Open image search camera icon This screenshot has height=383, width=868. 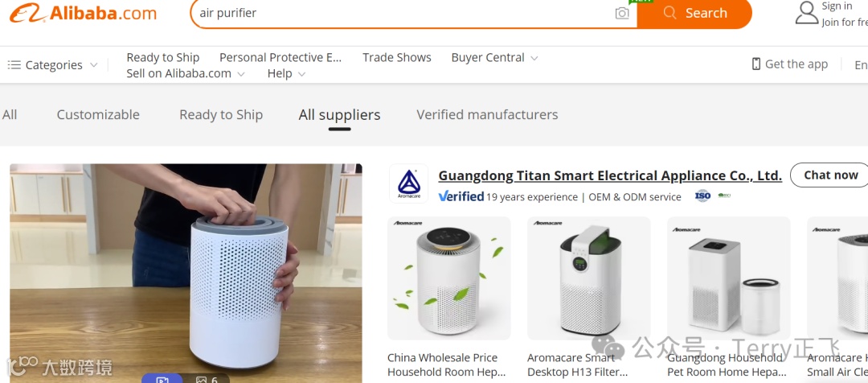[x=622, y=14]
